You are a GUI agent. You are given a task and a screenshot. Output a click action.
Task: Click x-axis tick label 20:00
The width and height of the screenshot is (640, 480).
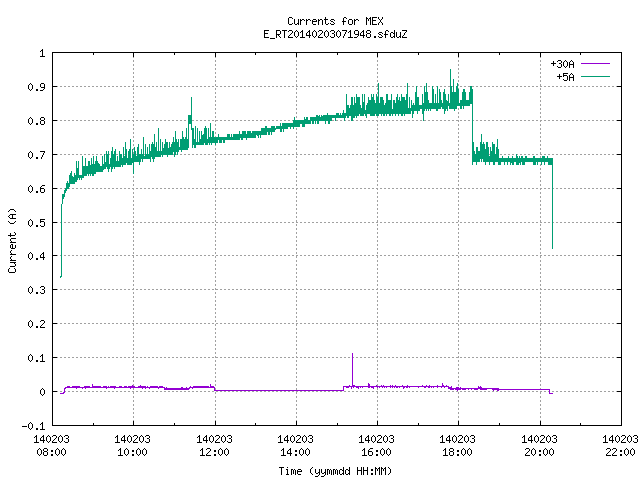click(x=539, y=452)
